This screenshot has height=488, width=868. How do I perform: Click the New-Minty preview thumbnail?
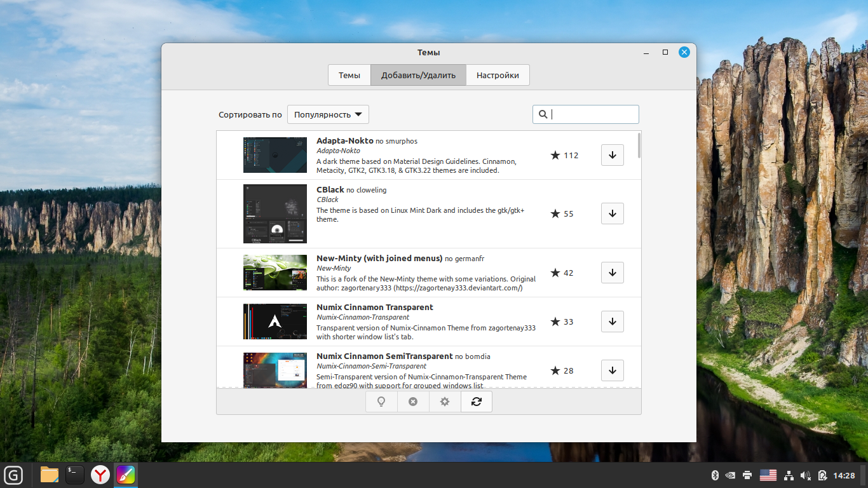click(x=275, y=273)
